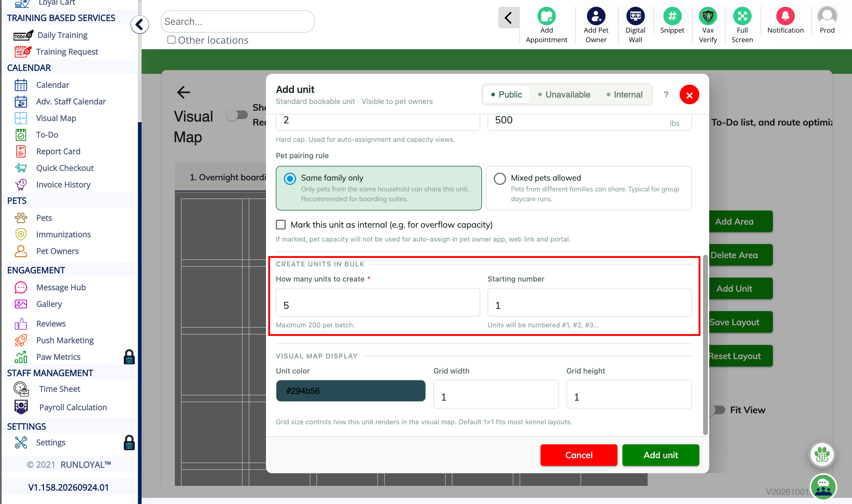
Task: Check Mark this unit as internal
Action: (281, 225)
